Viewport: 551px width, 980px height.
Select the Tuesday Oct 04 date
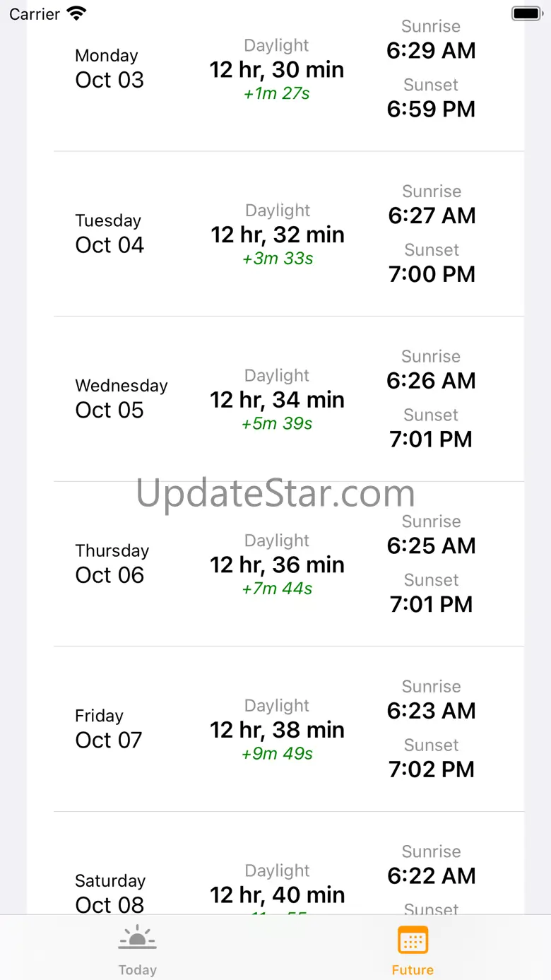109,234
